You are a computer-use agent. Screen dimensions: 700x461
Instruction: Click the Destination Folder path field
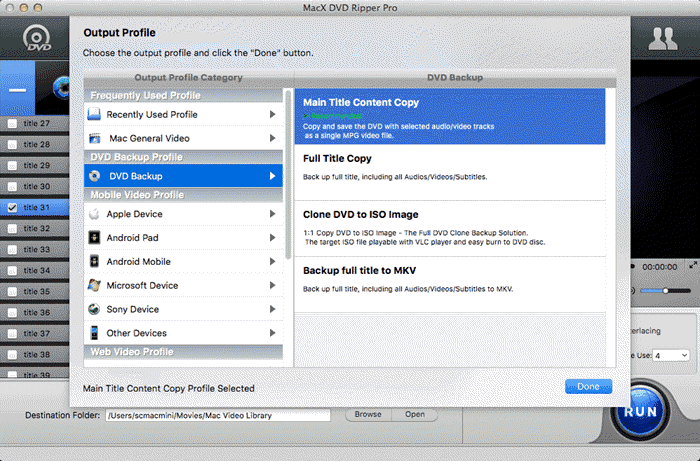218,415
